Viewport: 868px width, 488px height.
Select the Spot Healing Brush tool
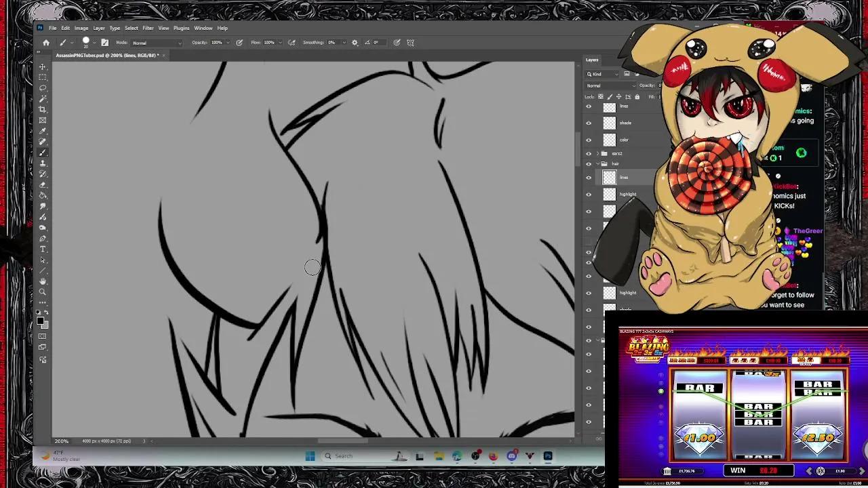coord(43,142)
